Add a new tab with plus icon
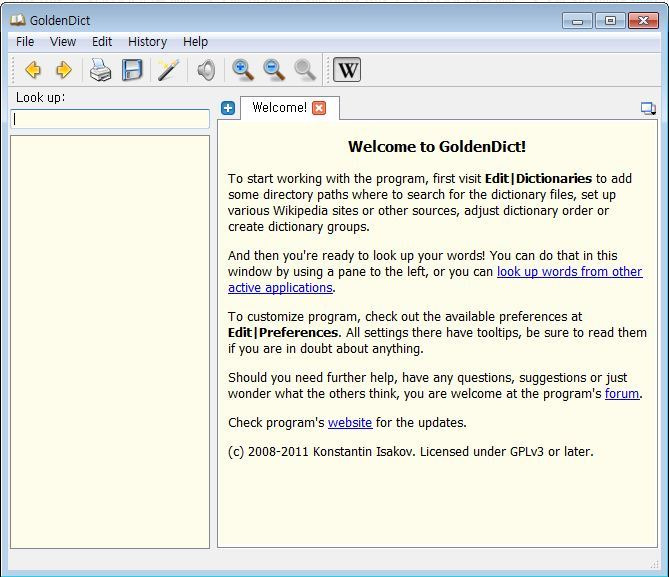 228,108
